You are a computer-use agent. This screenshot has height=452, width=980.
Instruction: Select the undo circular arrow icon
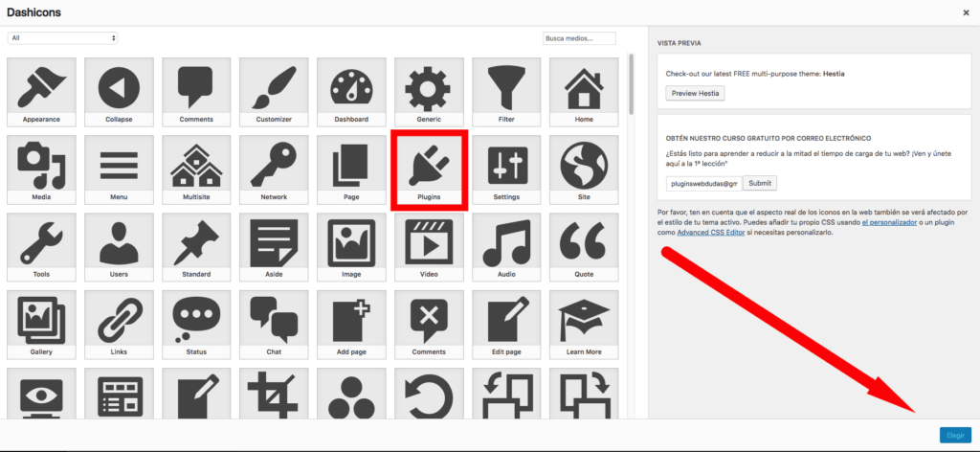click(429, 394)
